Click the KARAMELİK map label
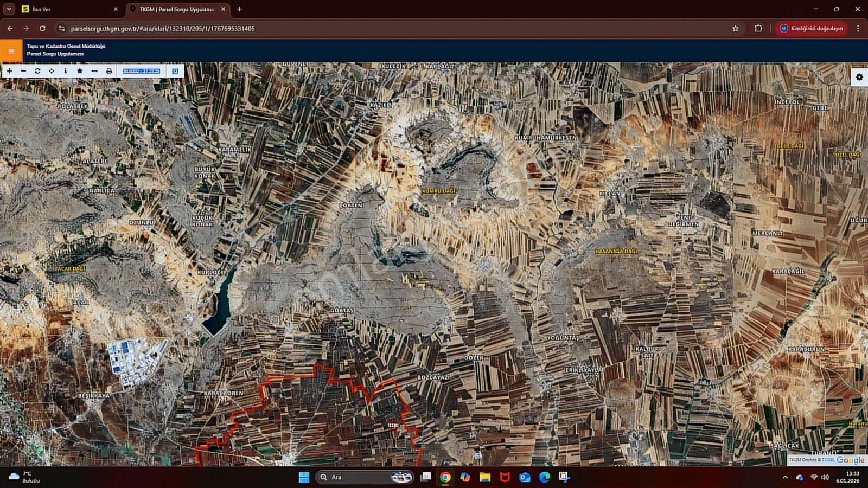868x488 pixels. 235,149
